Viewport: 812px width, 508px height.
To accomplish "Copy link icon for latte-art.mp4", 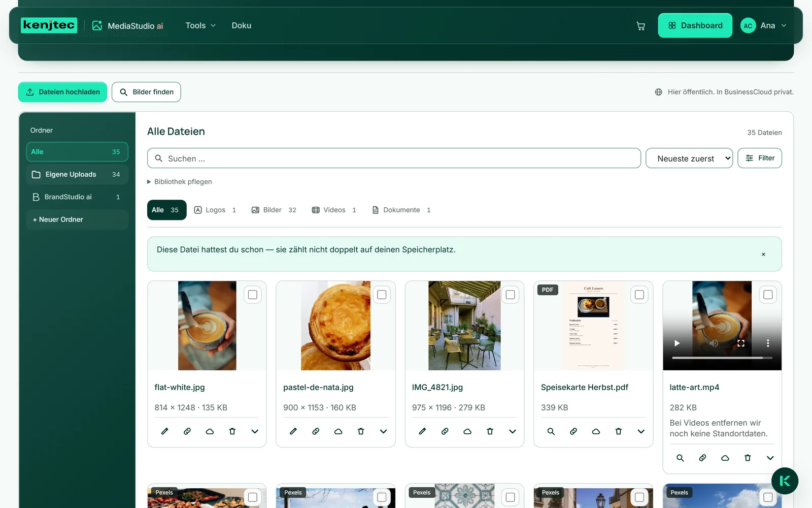I will pos(702,458).
